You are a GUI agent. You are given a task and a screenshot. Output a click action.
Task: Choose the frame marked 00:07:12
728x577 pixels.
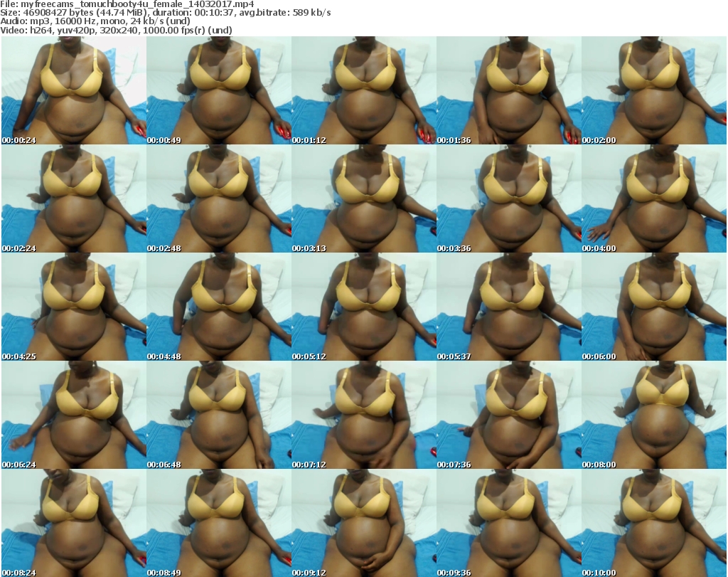(364, 415)
